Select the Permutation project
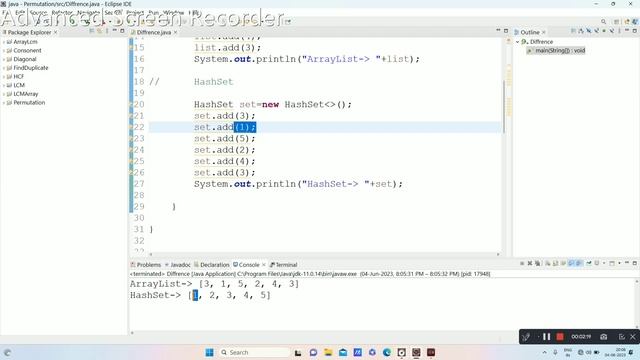Image resolution: width=640 pixels, height=360 pixels. pos(29,103)
